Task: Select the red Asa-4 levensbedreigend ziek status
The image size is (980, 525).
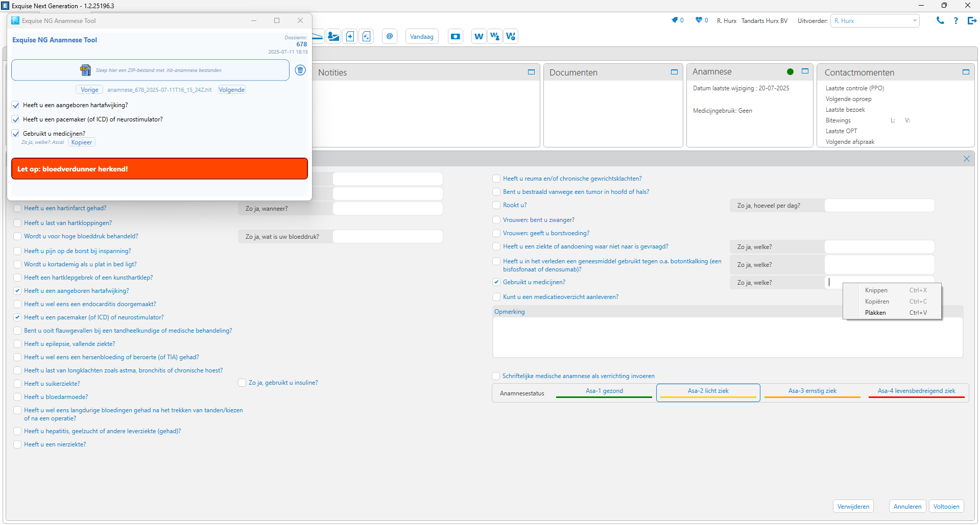Action: point(916,392)
